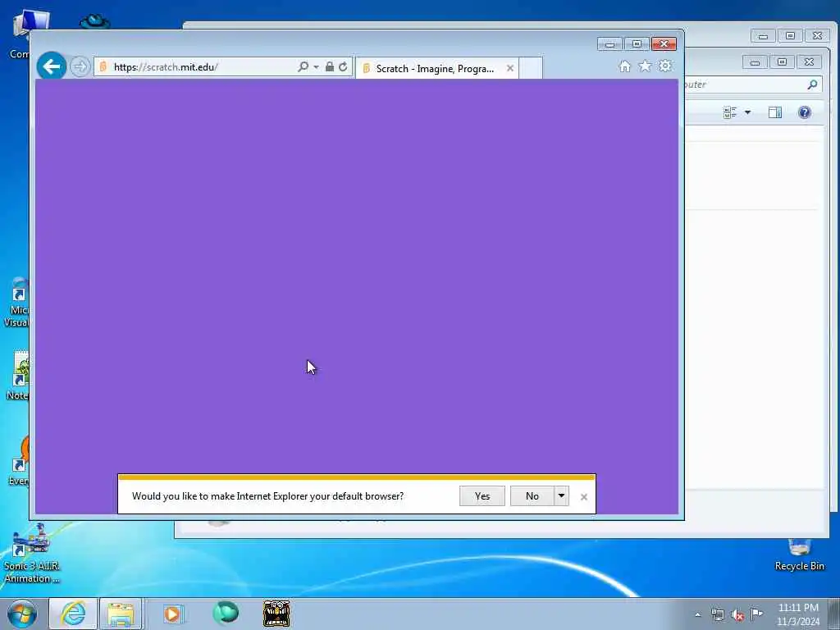Expand the address bar autocomplete dropdown arrow
Screen dimensions: 840x630
click(316, 67)
